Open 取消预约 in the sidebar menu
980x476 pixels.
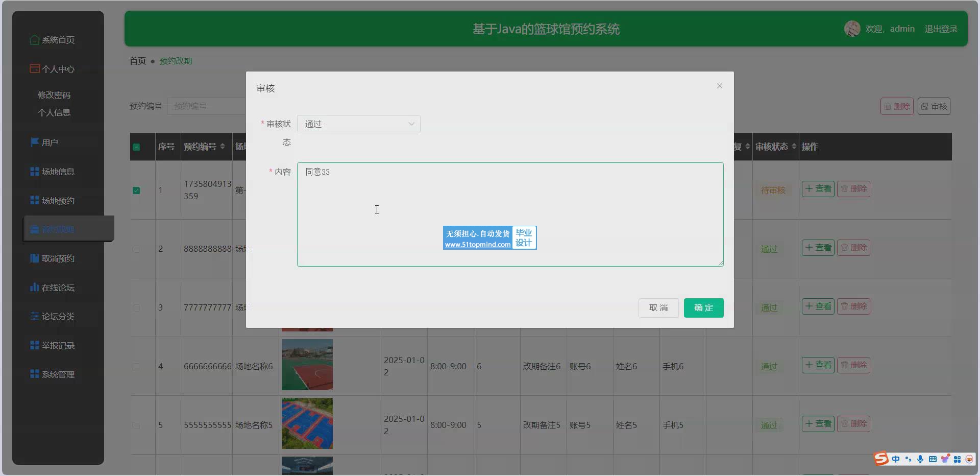58,258
